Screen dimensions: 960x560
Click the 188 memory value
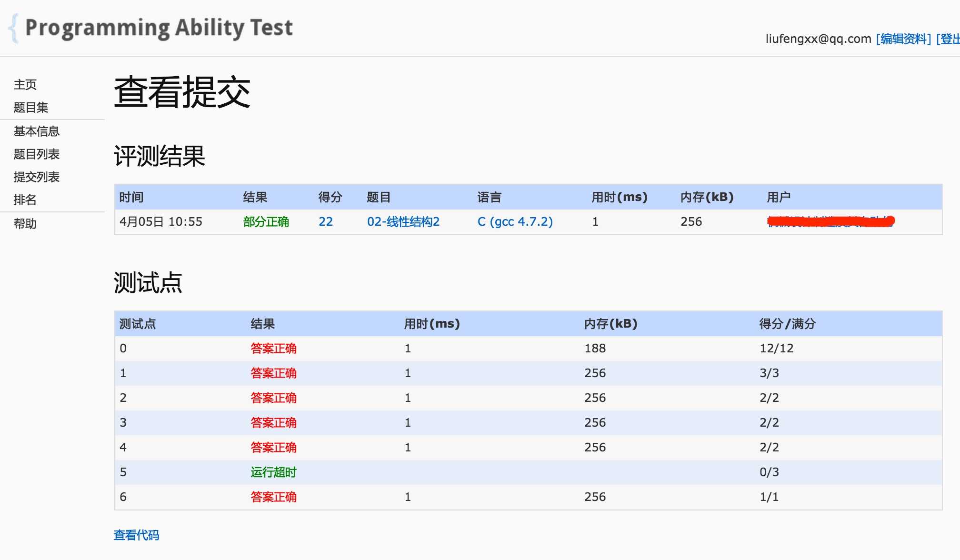[595, 349]
